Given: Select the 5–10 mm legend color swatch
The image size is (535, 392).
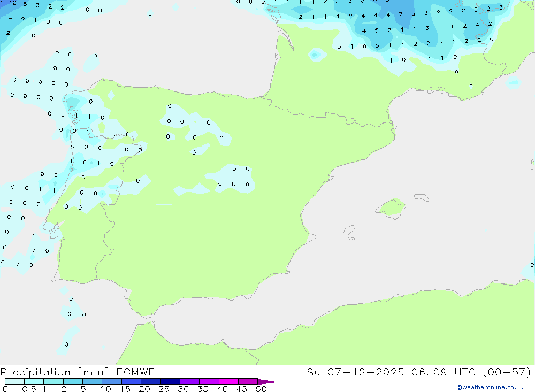Looking at the screenshot, I should point(92,381).
